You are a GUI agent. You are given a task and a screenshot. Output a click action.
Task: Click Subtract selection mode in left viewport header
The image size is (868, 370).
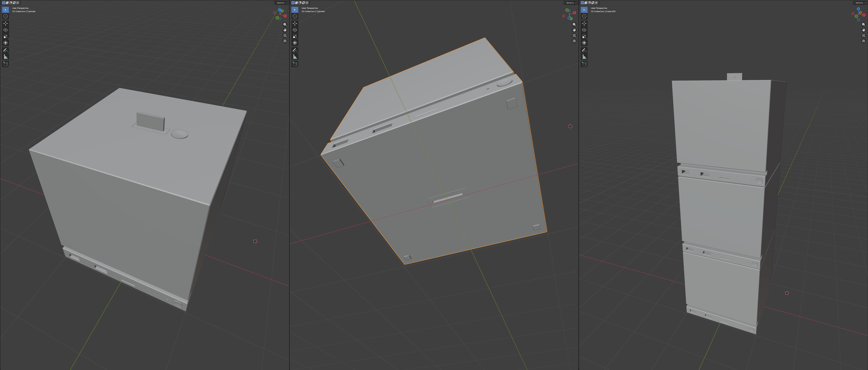11,3
